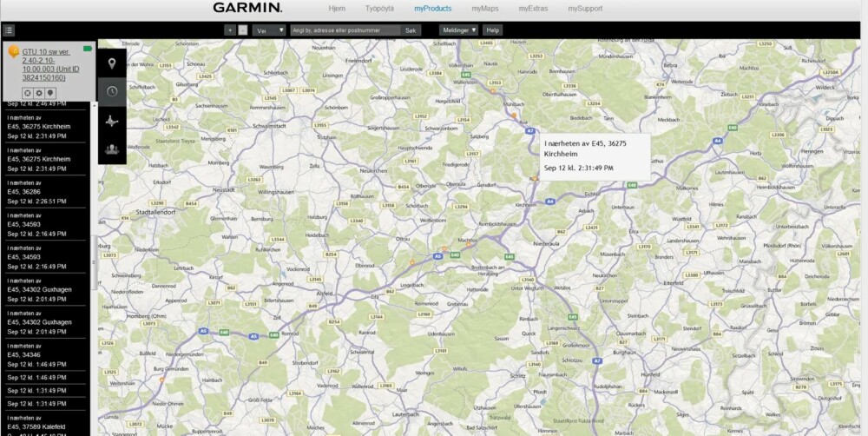Open the location pin side tab

(112, 63)
